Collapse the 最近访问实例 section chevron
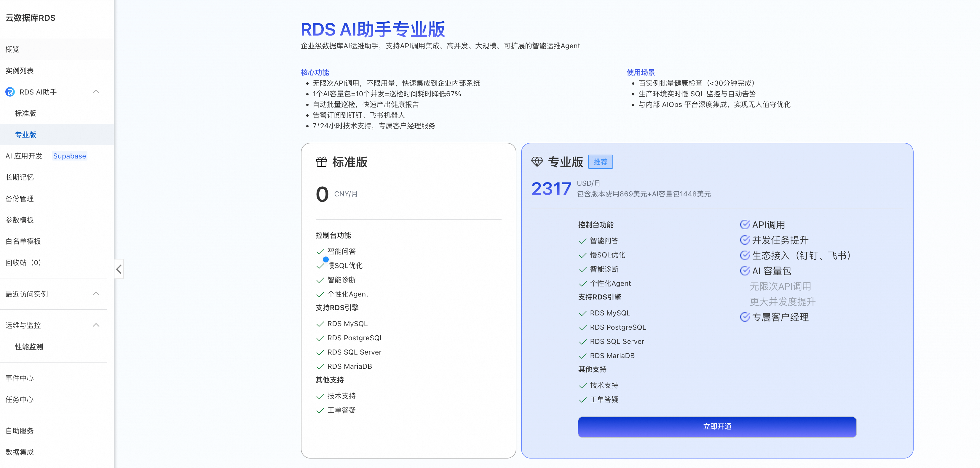Viewport: 980px width, 468px height. pos(96,294)
